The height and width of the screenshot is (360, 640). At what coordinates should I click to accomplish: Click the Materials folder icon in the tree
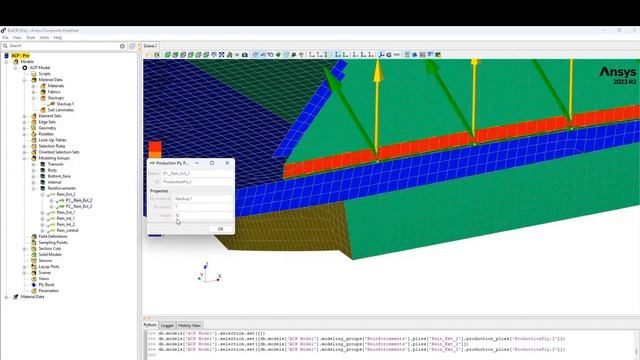pyautogui.click(x=43, y=86)
